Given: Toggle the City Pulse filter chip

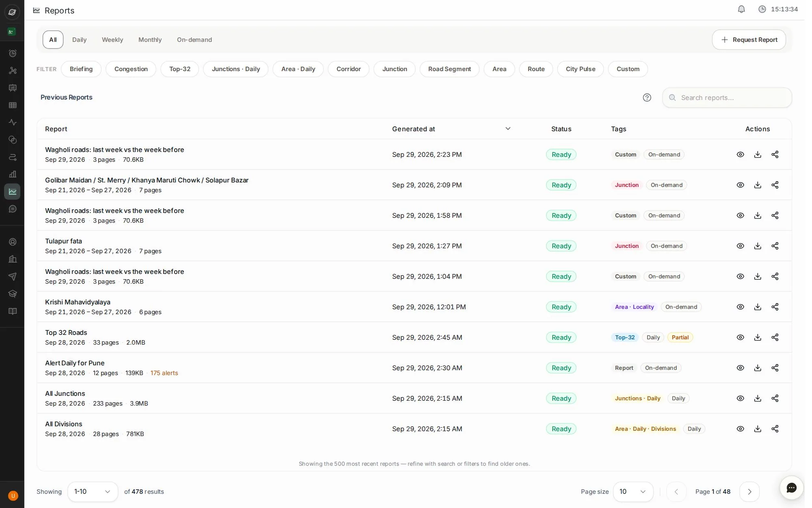Looking at the screenshot, I should point(581,69).
